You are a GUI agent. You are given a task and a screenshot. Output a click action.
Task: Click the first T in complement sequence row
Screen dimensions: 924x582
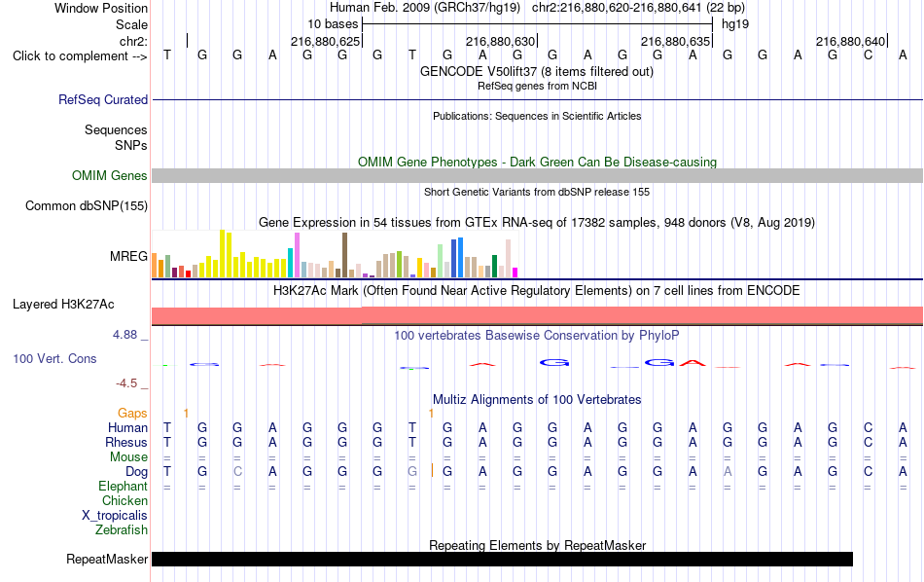(167, 55)
